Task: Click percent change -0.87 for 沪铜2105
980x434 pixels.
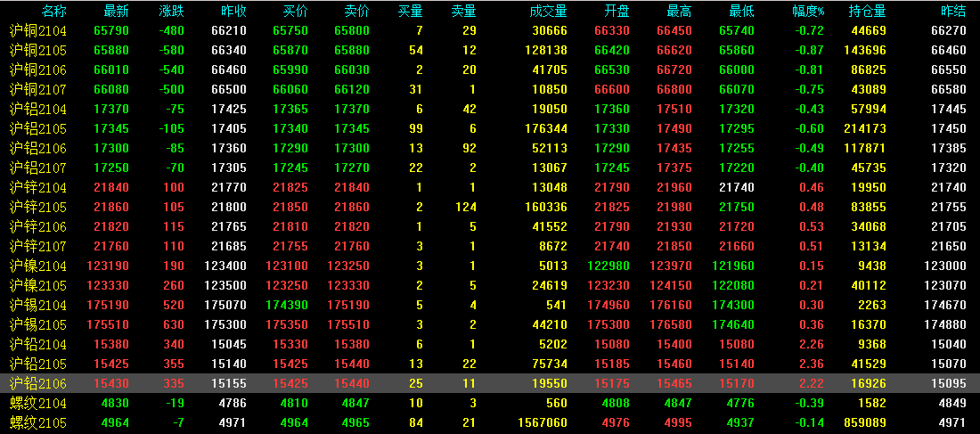Action: point(809,50)
